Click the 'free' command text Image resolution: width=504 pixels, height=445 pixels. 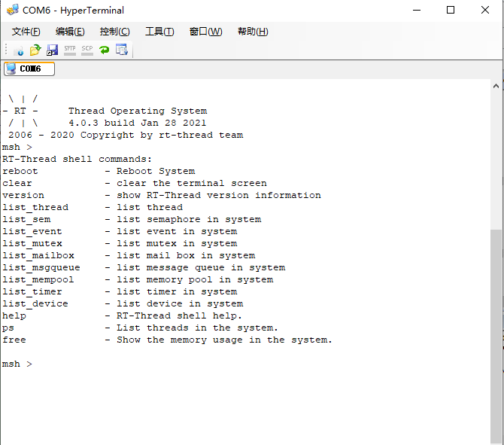[14, 340]
